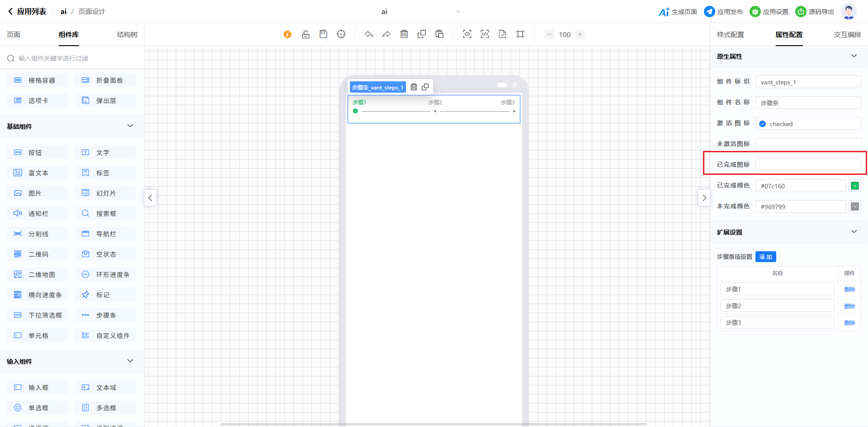The width and height of the screenshot is (868, 427).
Task: Click the save disk icon in toolbar
Action: point(323,34)
